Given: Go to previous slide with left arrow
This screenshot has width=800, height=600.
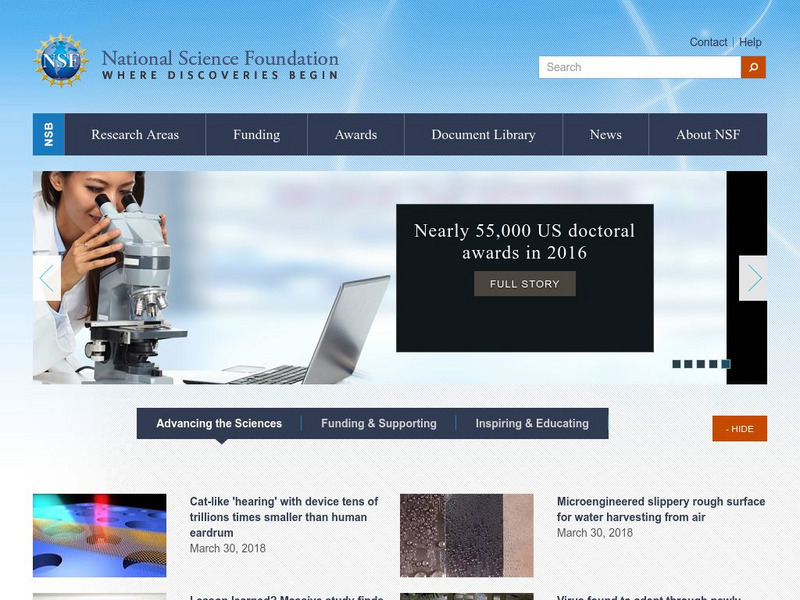Looking at the screenshot, I should coord(46,278).
